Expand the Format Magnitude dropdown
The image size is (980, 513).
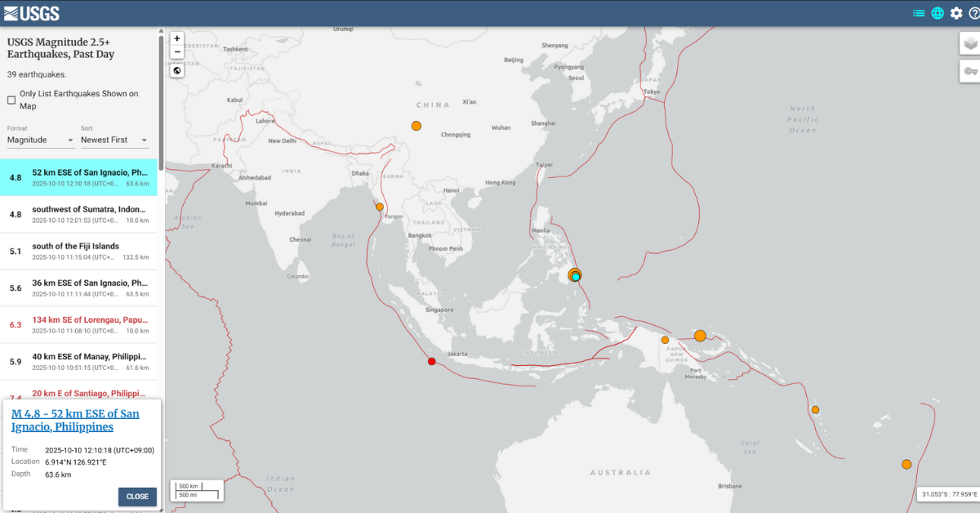point(41,140)
